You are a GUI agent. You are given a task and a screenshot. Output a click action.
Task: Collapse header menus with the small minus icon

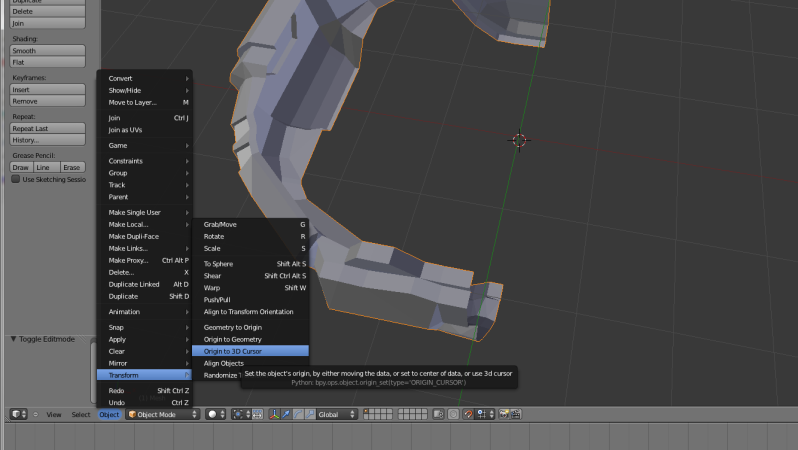click(36, 414)
